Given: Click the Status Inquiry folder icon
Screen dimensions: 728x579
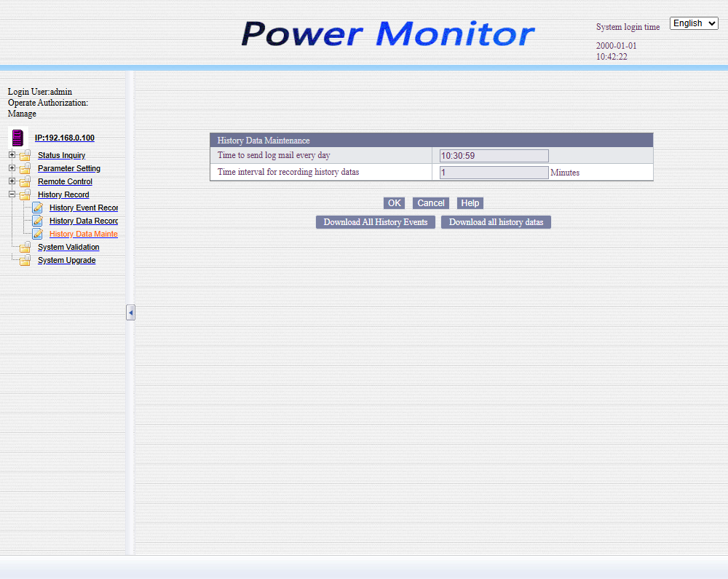Looking at the screenshot, I should click(25, 155).
